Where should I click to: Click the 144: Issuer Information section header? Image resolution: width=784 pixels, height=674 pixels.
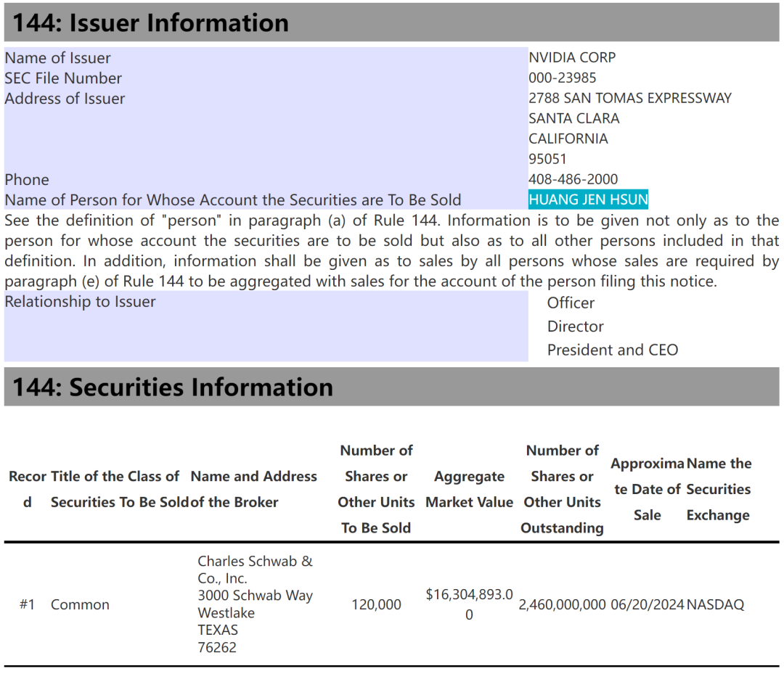(151, 22)
